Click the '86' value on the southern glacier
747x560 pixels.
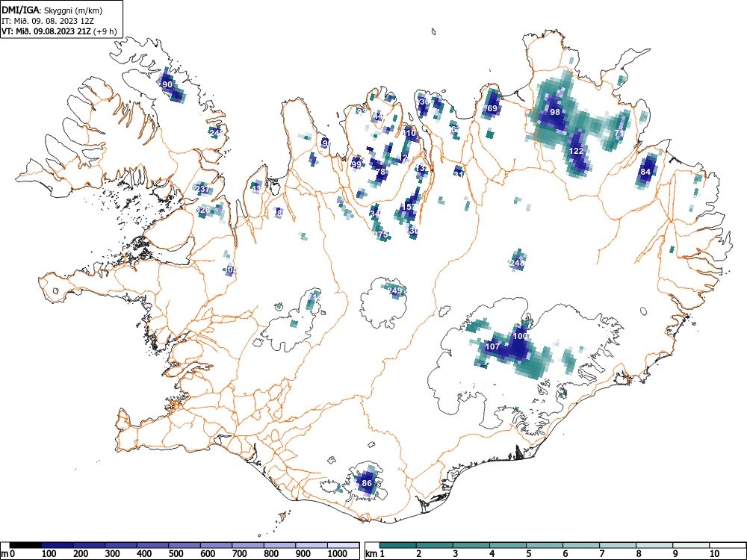pyautogui.click(x=367, y=483)
